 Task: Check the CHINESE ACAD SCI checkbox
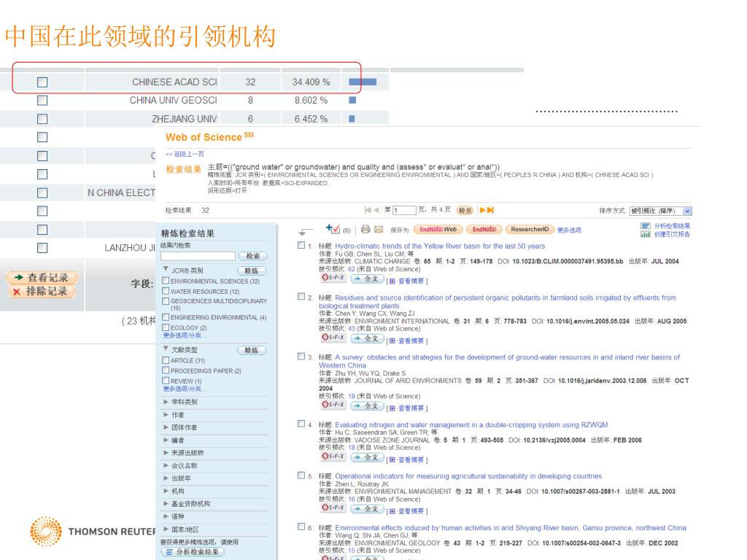coord(42,82)
